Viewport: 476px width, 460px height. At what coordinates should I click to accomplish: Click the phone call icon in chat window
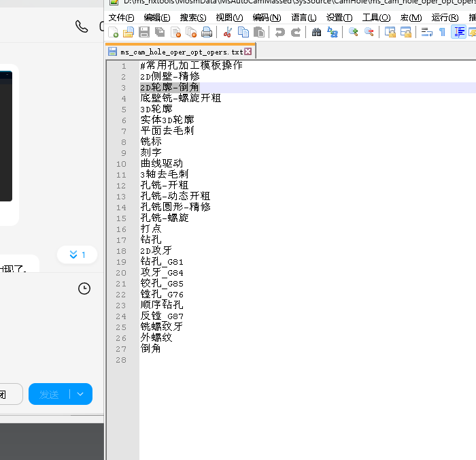point(82,27)
